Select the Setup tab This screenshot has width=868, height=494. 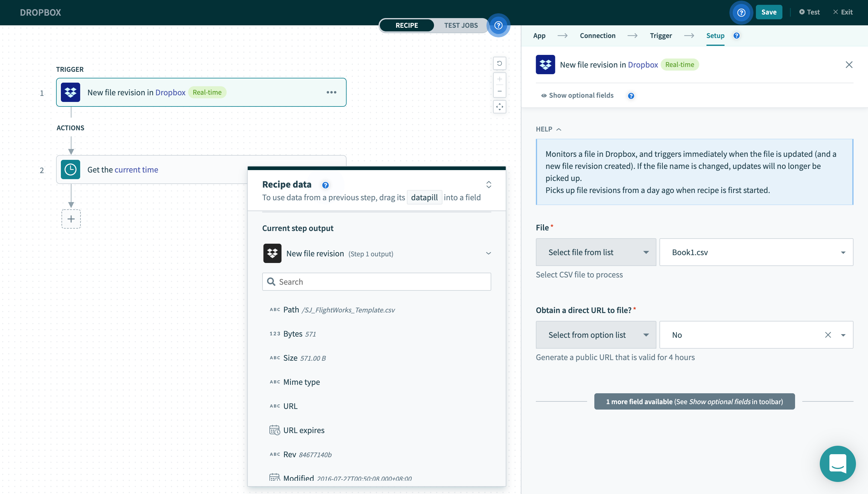[x=715, y=36]
